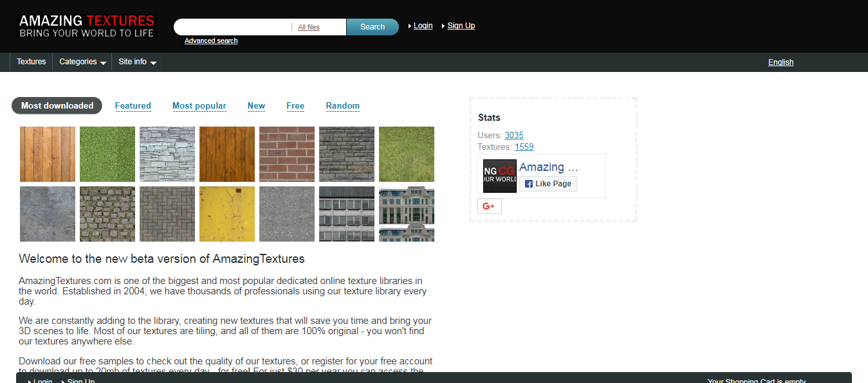Click the Facebook Like Page button
Screen dimensions: 868x383
click(x=548, y=184)
